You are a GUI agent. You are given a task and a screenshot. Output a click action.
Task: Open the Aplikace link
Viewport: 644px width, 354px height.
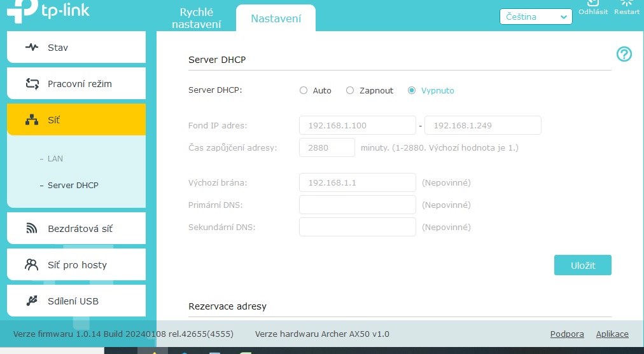pos(612,334)
